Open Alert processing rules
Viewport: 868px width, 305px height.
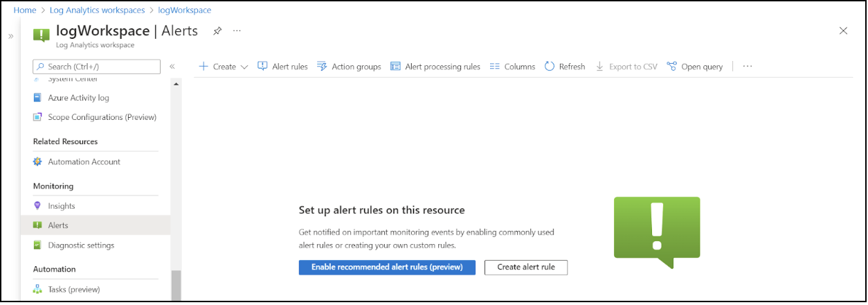click(435, 67)
